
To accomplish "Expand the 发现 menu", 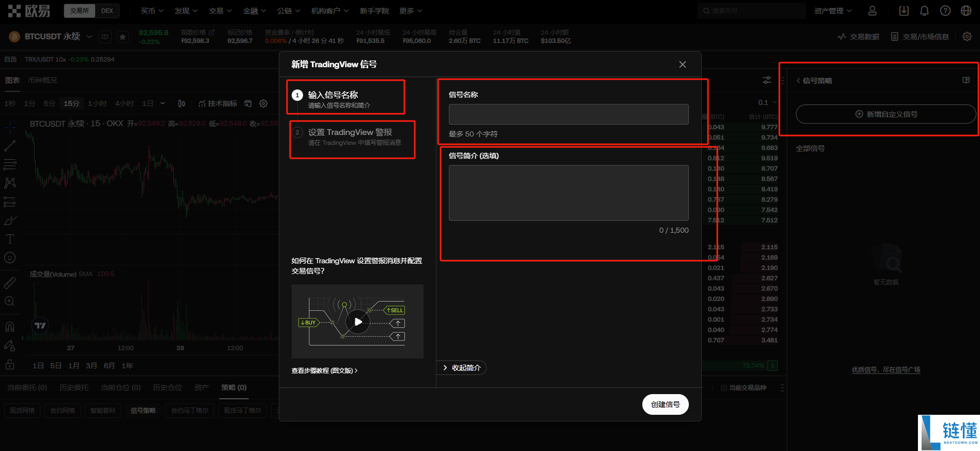I will click(186, 11).
